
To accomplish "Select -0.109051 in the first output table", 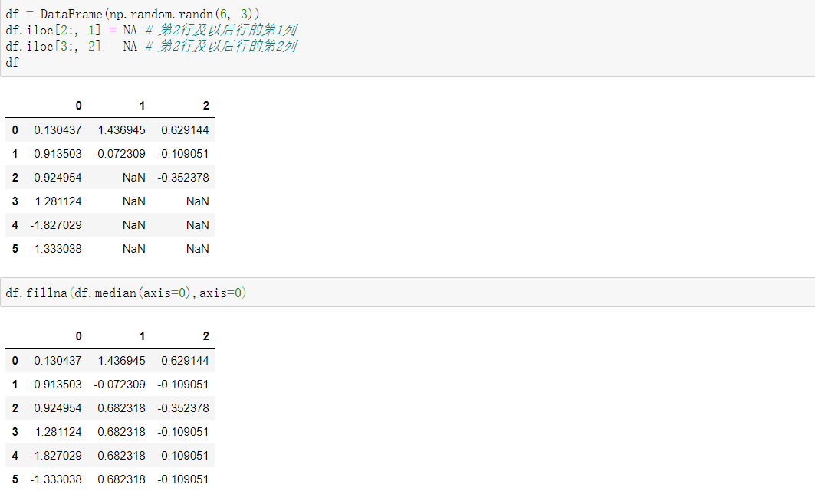I will 183,154.
